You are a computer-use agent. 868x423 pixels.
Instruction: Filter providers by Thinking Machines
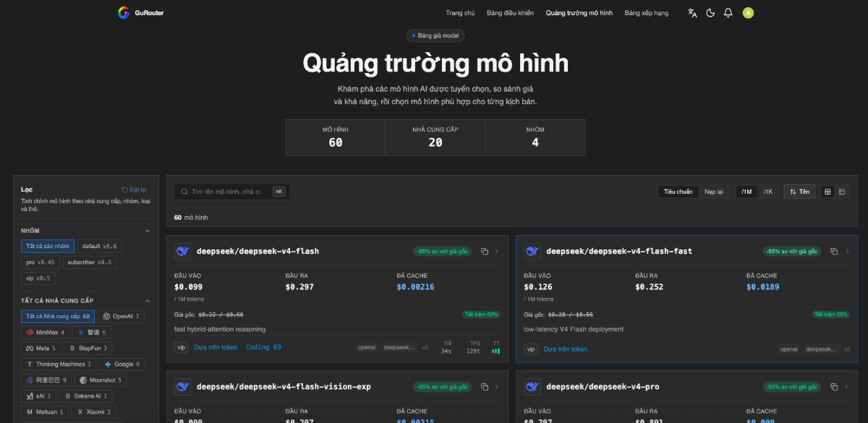click(x=59, y=364)
